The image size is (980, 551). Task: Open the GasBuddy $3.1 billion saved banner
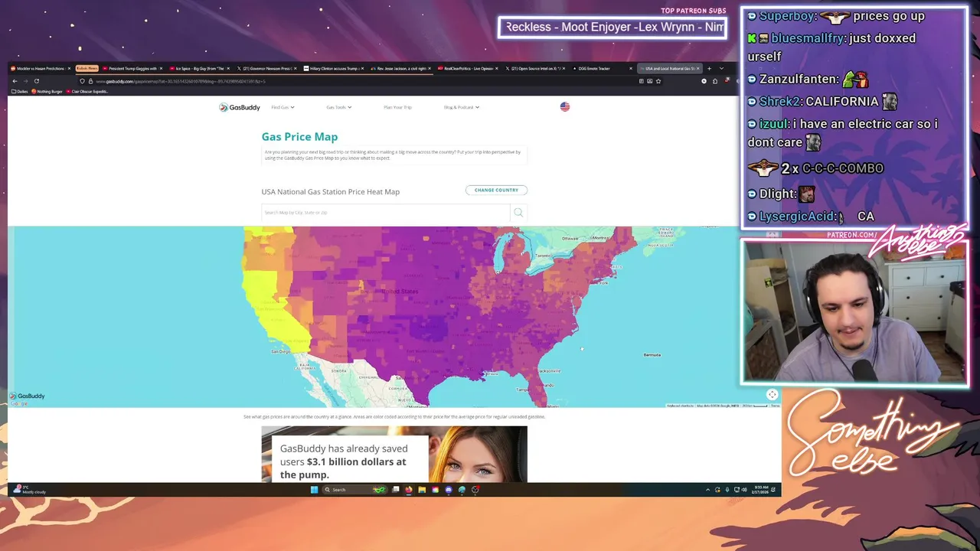click(394, 455)
